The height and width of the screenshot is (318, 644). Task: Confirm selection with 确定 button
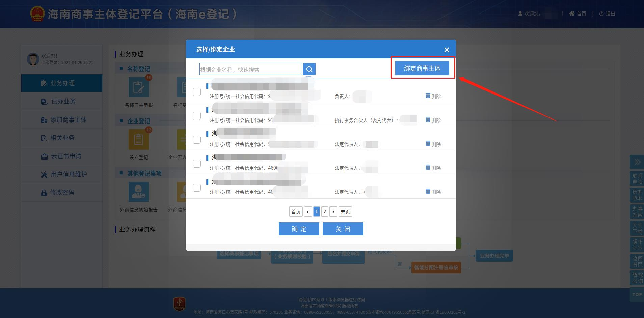(299, 229)
